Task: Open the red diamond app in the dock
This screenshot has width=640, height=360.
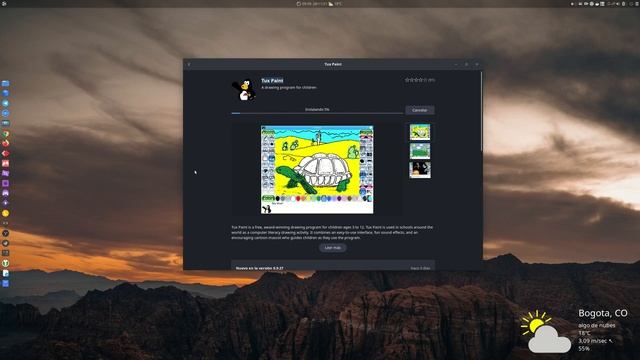Action: coord(5,153)
